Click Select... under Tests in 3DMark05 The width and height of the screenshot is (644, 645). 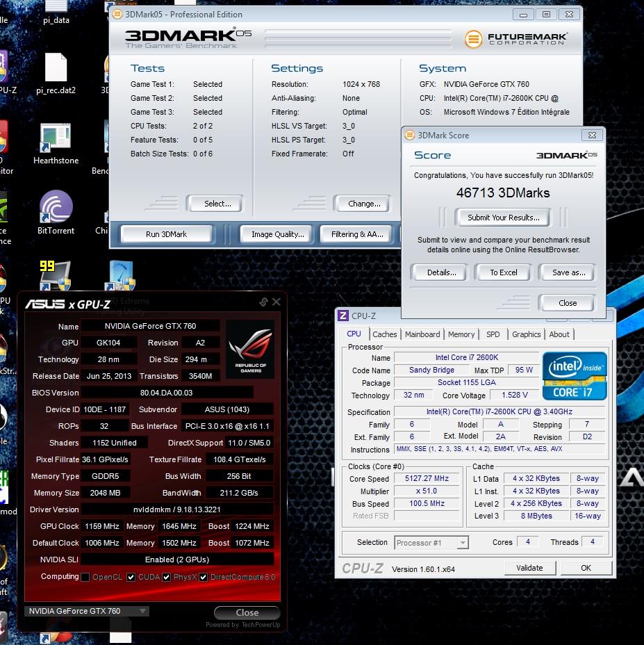tap(214, 204)
